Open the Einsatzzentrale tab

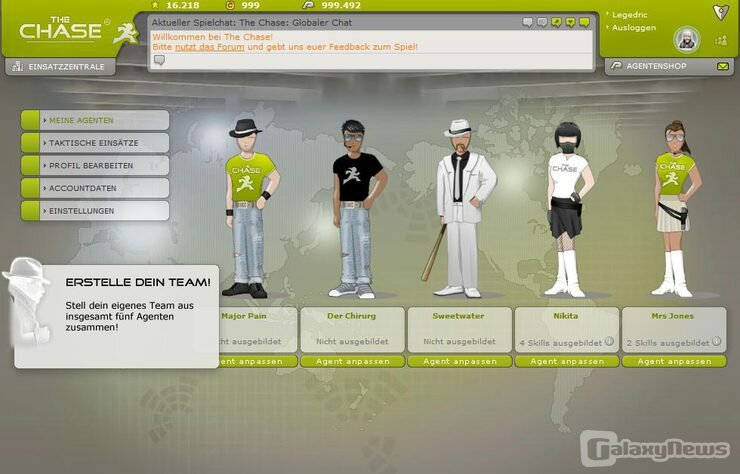pos(60,67)
